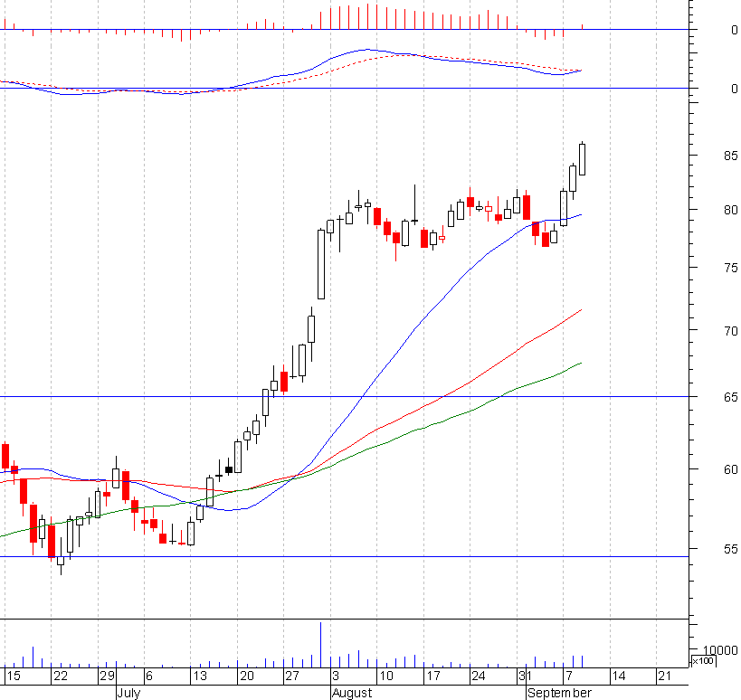Pick the date label 6
The height and width of the screenshot is (700, 741).
click(x=149, y=676)
